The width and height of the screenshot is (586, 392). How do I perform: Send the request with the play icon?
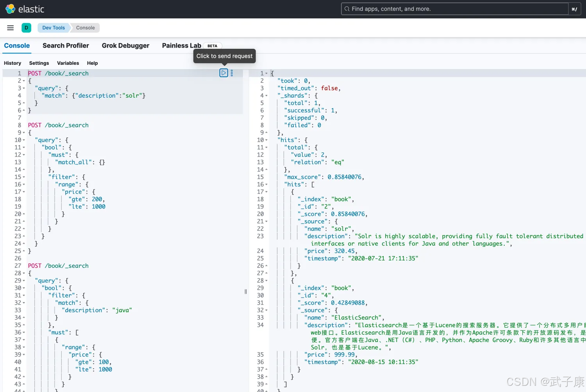click(x=223, y=73)
